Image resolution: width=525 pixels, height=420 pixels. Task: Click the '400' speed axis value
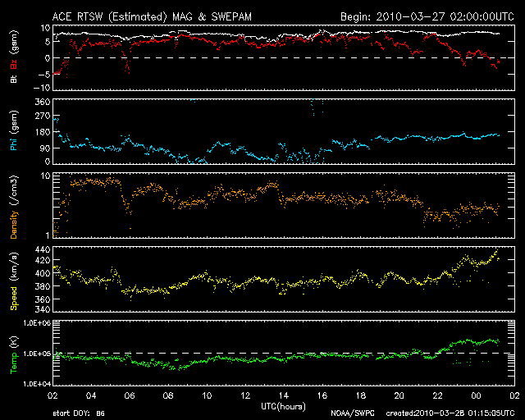(43, 273)
